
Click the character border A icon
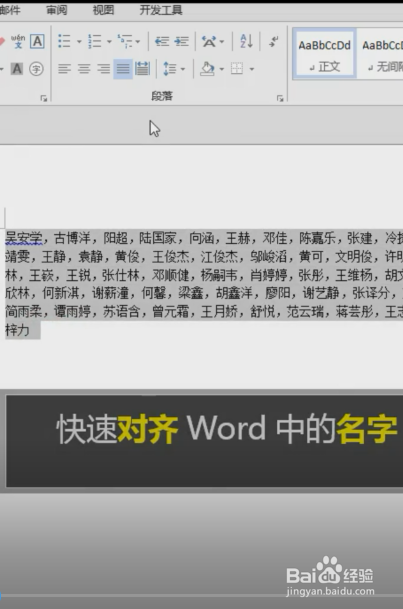pyautogui.click(x=37, y=41)
